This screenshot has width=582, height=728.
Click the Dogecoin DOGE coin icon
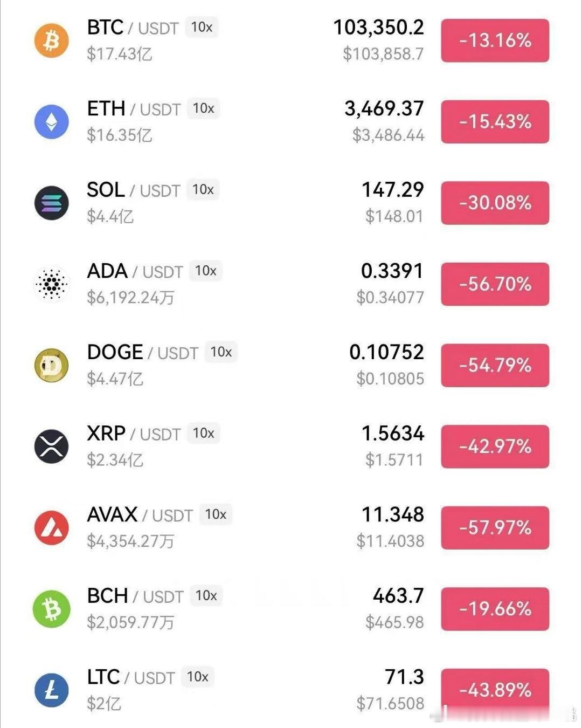[52, 365]
